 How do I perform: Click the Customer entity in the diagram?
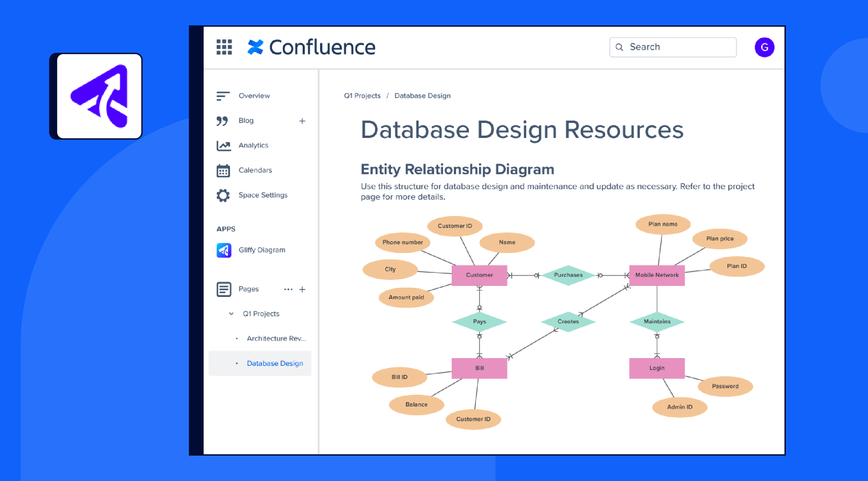tap(479, 275)
